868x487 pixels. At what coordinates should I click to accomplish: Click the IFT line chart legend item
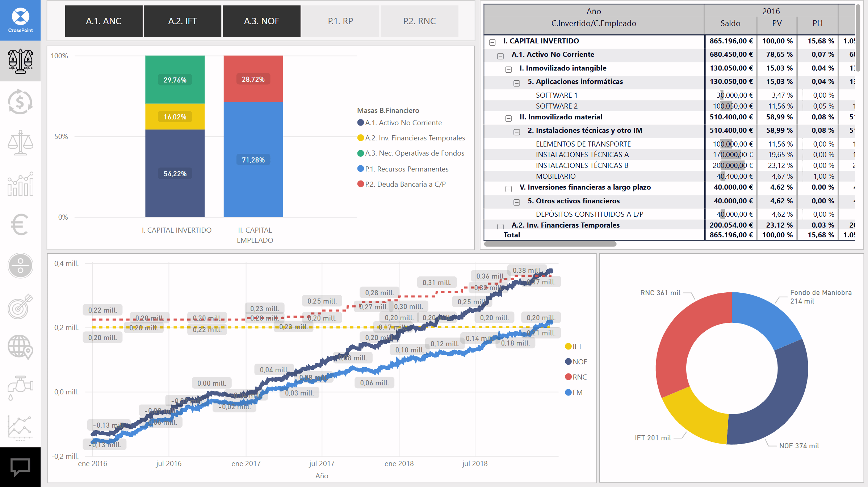click(573, 346)
